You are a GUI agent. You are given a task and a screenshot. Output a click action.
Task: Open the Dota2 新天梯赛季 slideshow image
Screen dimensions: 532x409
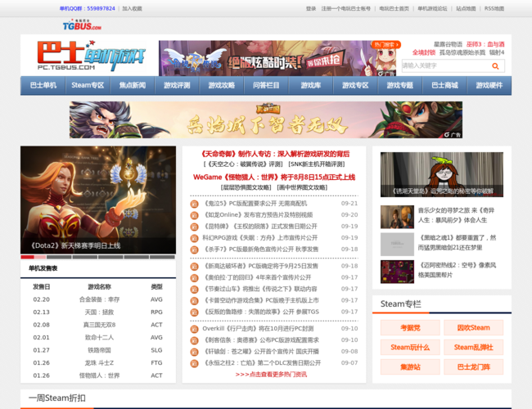click(98, 200)
